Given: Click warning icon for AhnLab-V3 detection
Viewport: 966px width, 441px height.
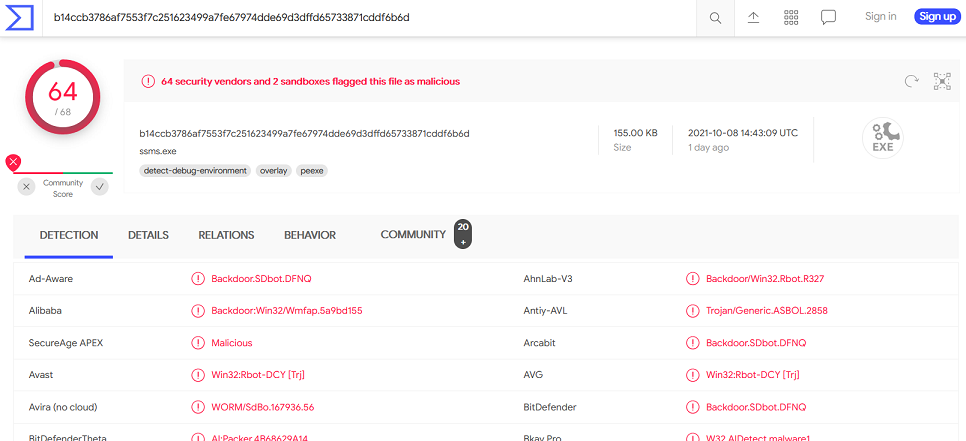Looking at the screenshot, I should point(692,279).
